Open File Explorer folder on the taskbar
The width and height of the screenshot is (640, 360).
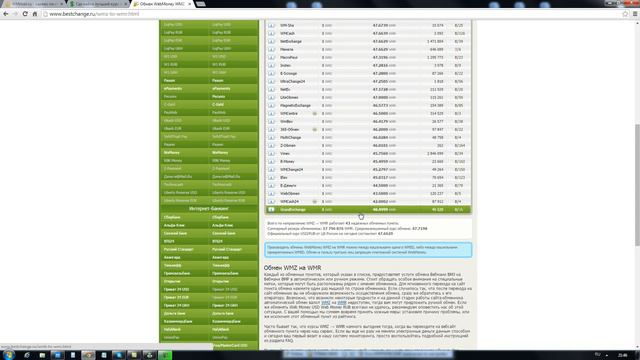click(42, 355)
